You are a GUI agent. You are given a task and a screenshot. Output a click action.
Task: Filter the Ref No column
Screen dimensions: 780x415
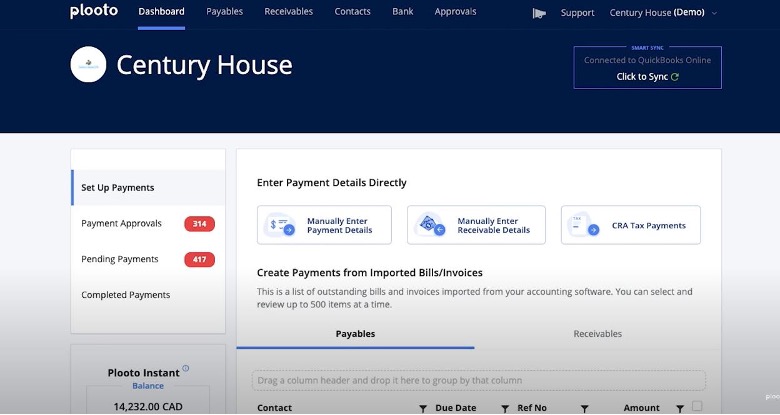click(x=585, y=408)
